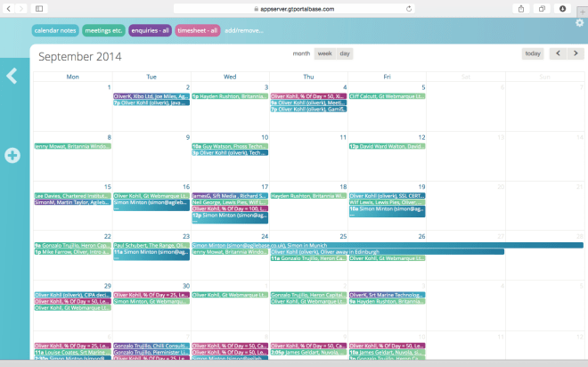588x367 pixels.
Task: Toggle the 'calendar notes' filter pill
Action: [55, 30]
